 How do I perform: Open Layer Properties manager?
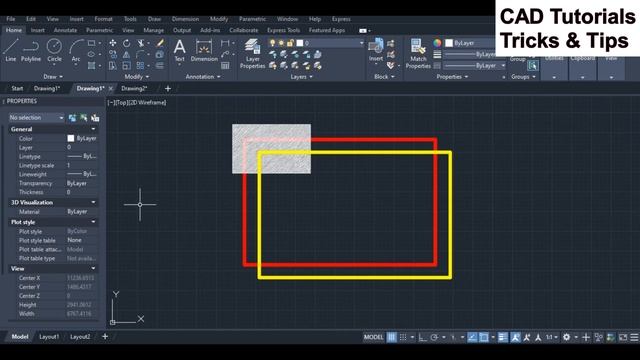[x=252, y=53]
